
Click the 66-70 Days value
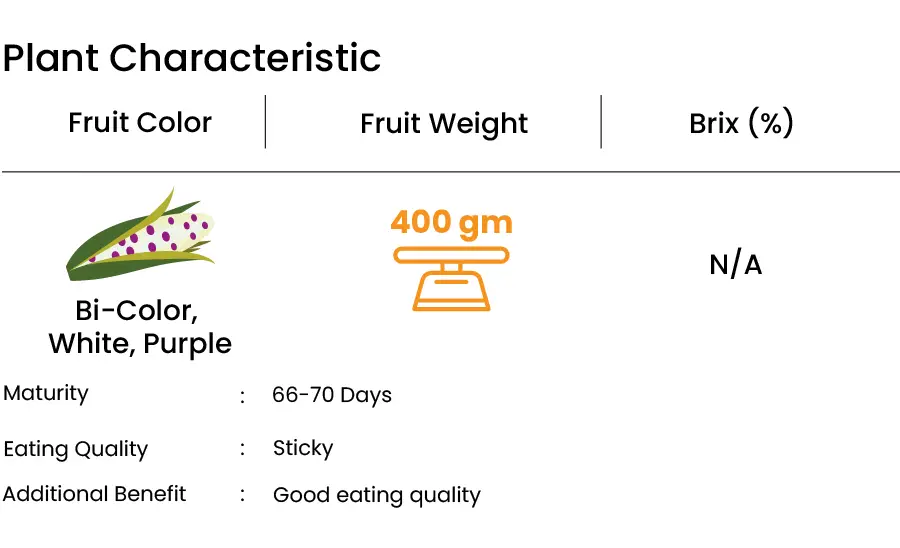[x=332, y=395]
